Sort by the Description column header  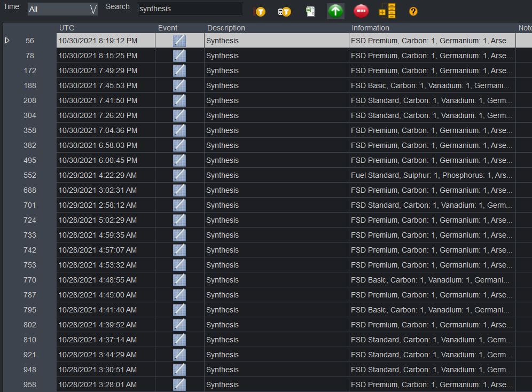point(226,28)
